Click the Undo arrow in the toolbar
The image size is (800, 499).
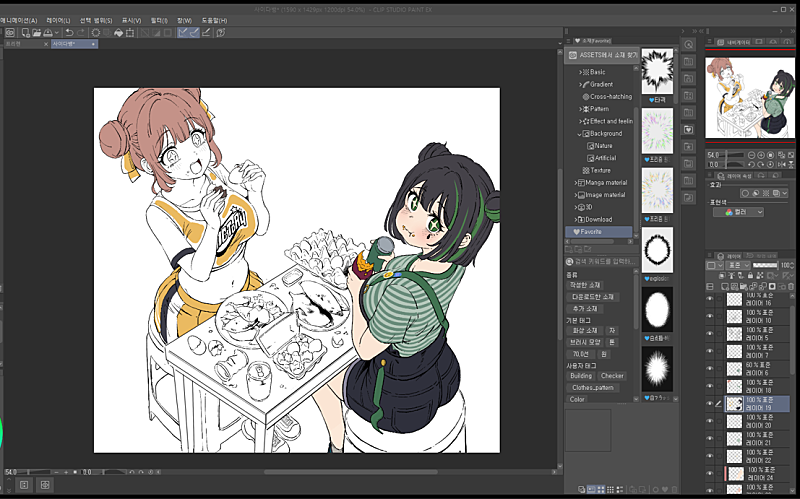[x=69, y=32]
